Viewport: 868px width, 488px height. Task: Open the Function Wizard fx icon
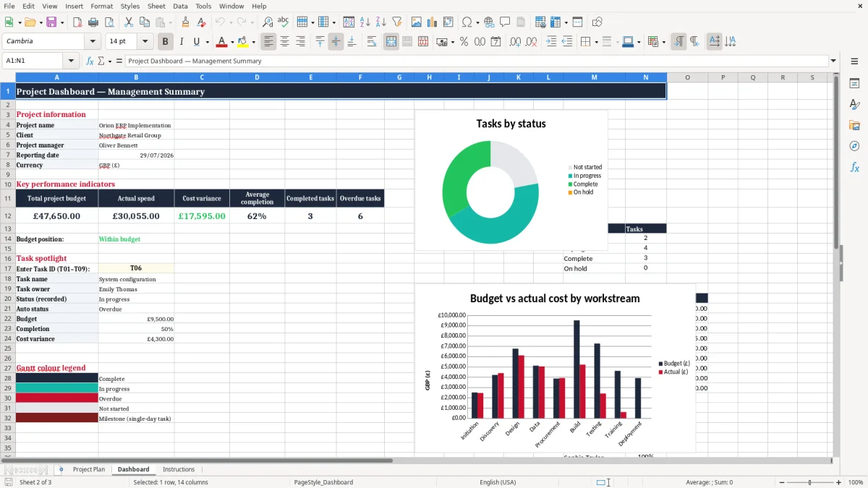pyautogui.click(x=90, y=61)
